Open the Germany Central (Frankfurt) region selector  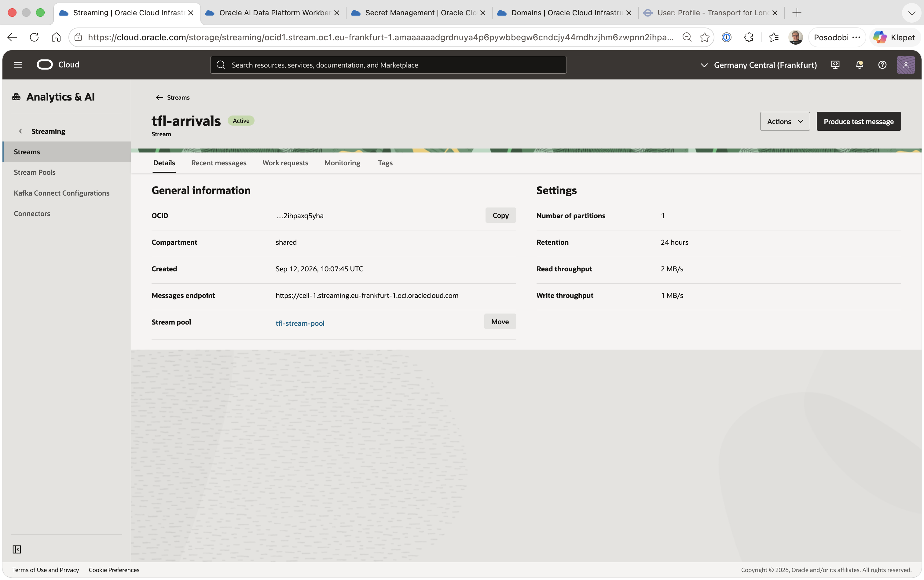pos(759,65)
